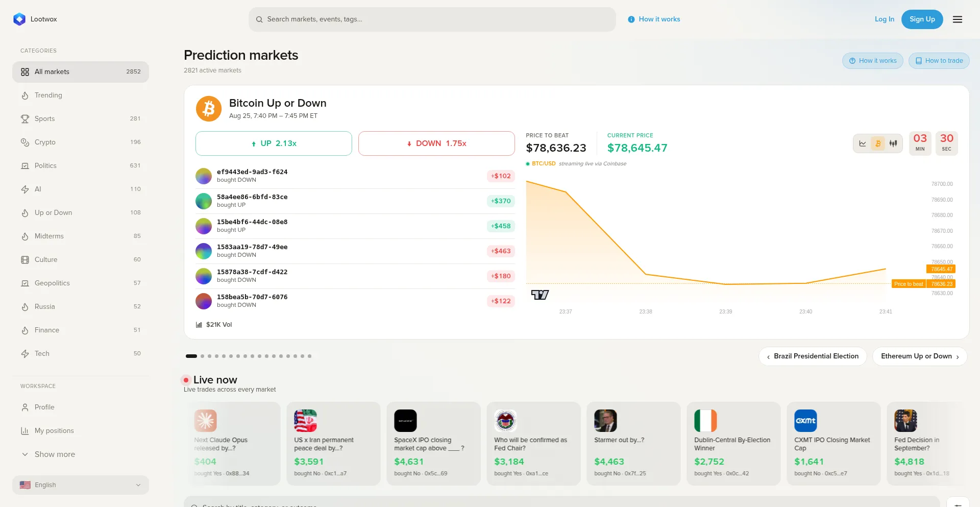Click the All markets grid icon

25,72
